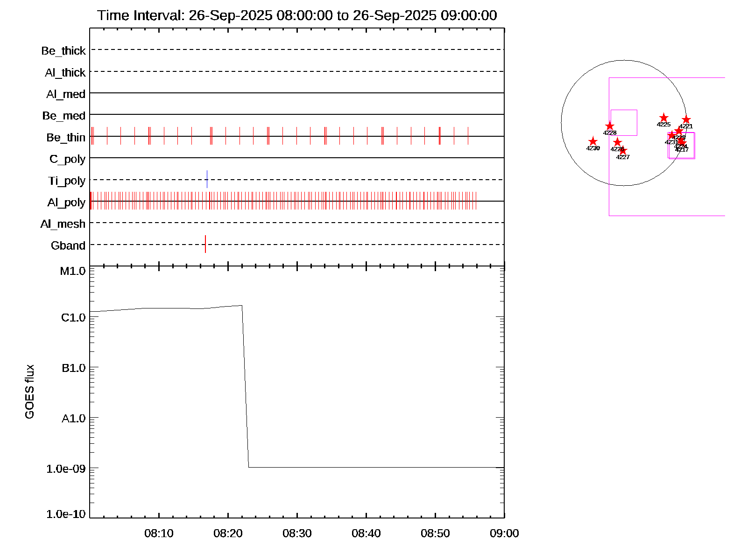Click the red star above label 4226
The height and width of the screenshot is (560, 747).
point(617,142)
